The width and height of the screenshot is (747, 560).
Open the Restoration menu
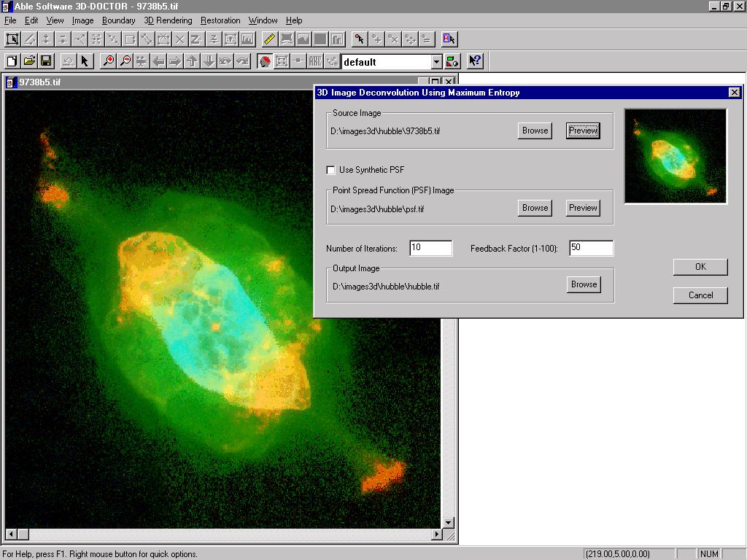point(220,20)
